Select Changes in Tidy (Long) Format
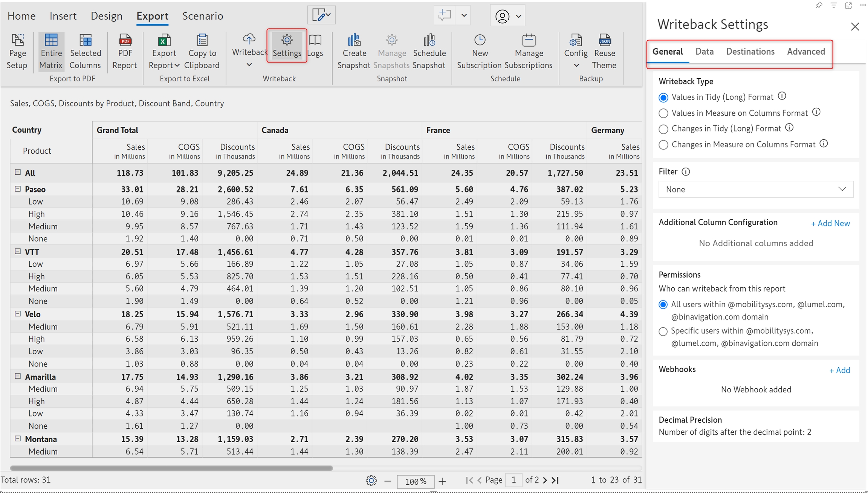Image resolution: width=868 pixels, height=493 pixels. tap(663, 129)
